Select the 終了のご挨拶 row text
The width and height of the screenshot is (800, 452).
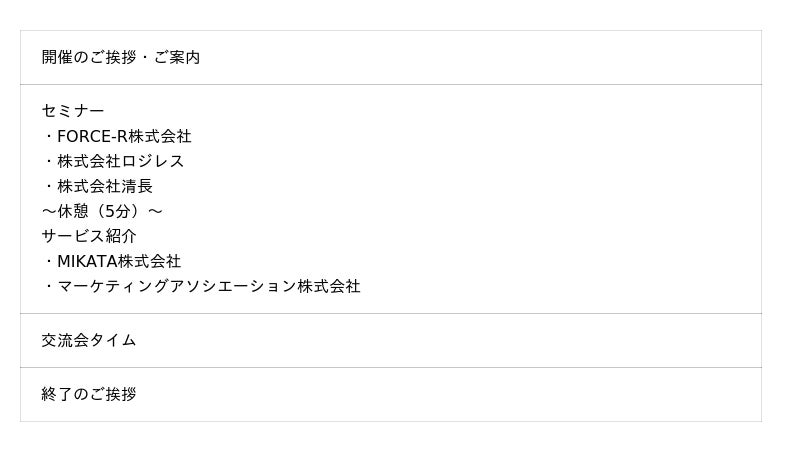89,394
